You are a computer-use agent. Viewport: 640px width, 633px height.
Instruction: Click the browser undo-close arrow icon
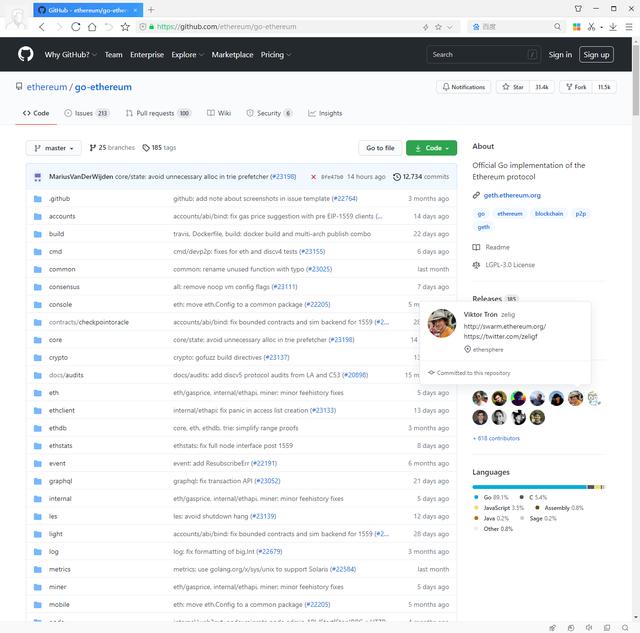pos(109,27)
